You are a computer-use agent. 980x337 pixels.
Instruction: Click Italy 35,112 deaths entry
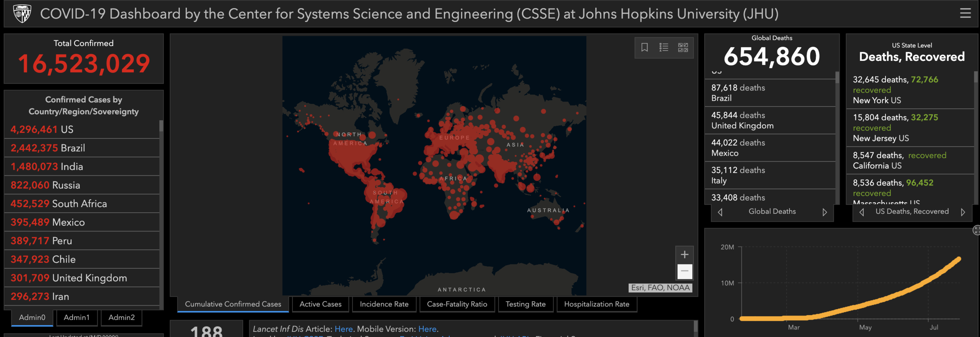click(770, 175)
